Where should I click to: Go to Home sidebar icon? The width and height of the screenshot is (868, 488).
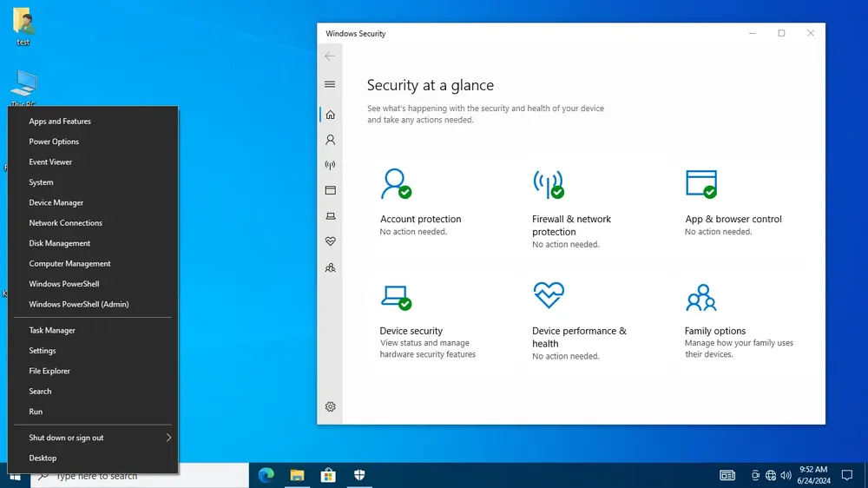click(330, 115)
